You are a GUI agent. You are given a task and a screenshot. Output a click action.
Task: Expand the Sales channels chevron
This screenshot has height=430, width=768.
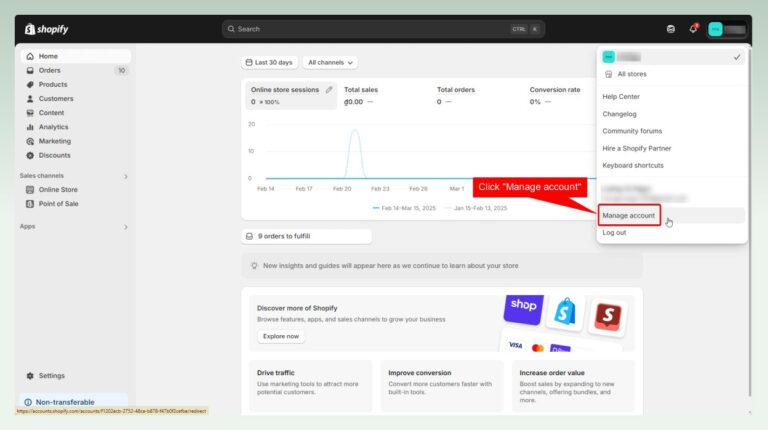[126, 176]
